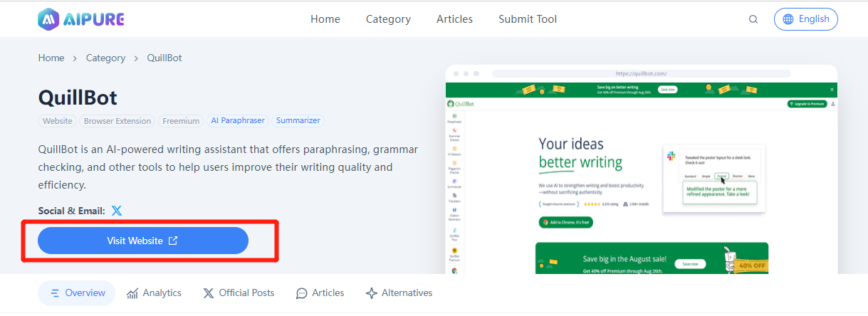The width and height of the screenshot is (868, 316).
Task: Click Home breadcrumb link
Action: click(51, 58)
